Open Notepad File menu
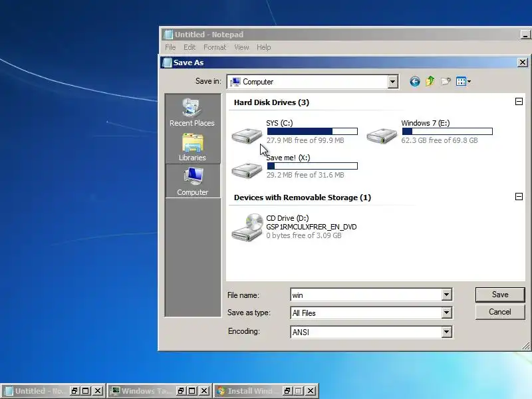Viewport: 532px width, 399px height. tap(170, 47)
